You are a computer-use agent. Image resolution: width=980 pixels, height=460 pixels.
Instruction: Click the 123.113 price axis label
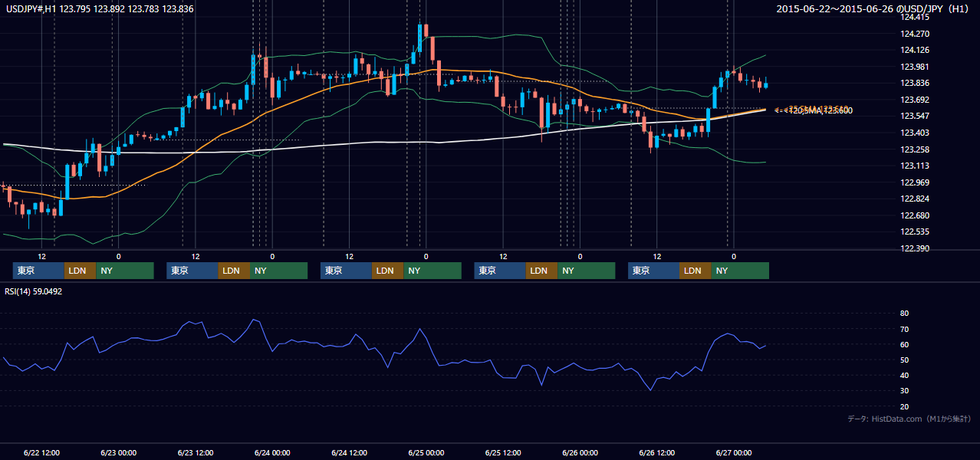click(x=916, y=166)
